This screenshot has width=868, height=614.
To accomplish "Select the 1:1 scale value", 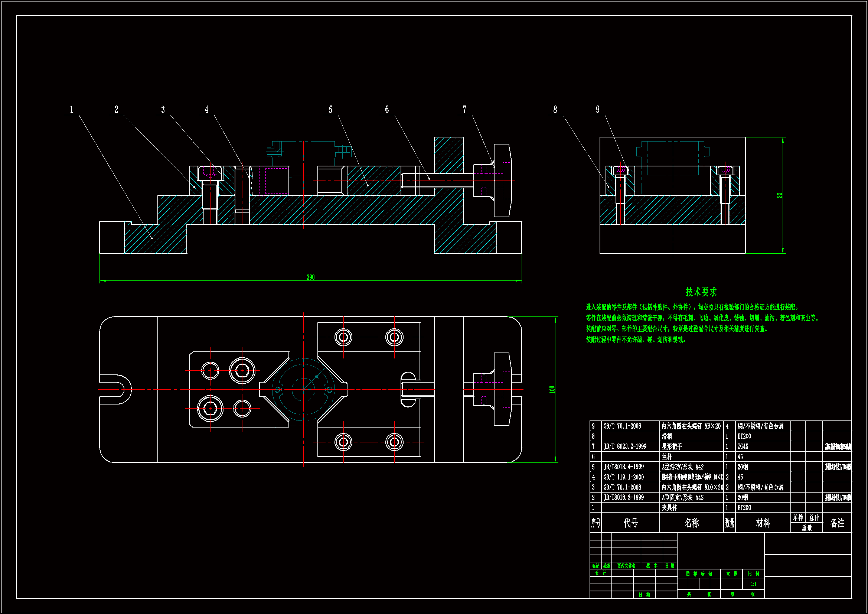I will point(753,584).
